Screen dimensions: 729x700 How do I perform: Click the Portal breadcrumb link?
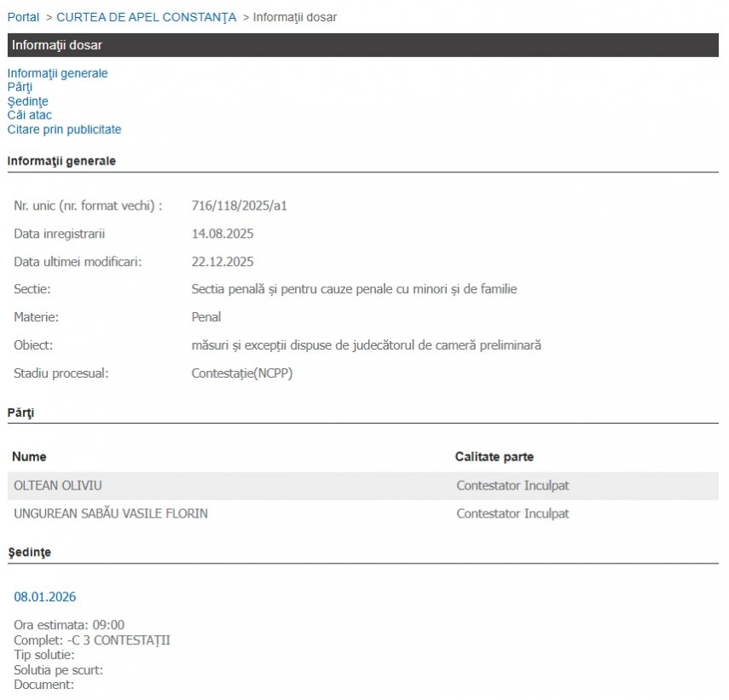tap(23, 17)
